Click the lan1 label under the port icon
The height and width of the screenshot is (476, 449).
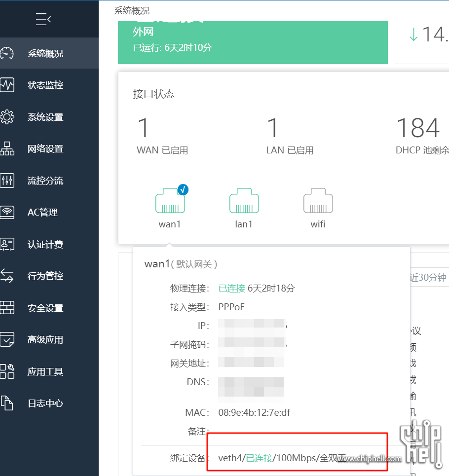pyautogui.click(x=244, y=224)
